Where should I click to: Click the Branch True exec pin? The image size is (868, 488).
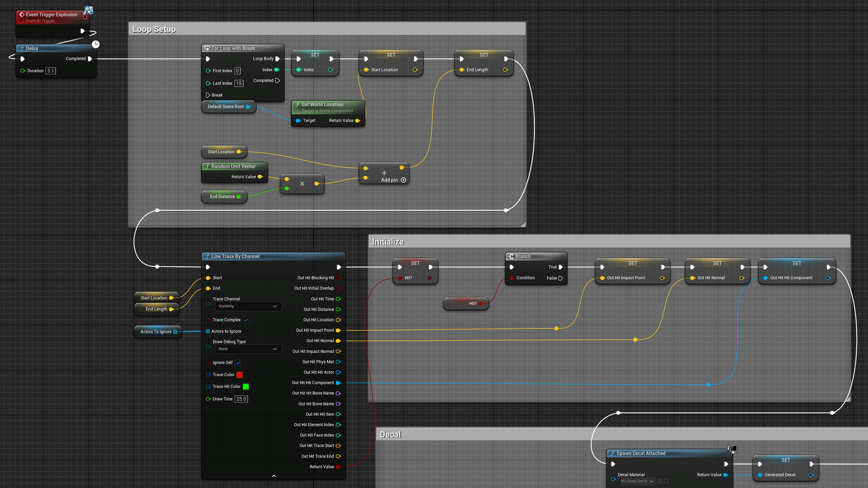561,267
